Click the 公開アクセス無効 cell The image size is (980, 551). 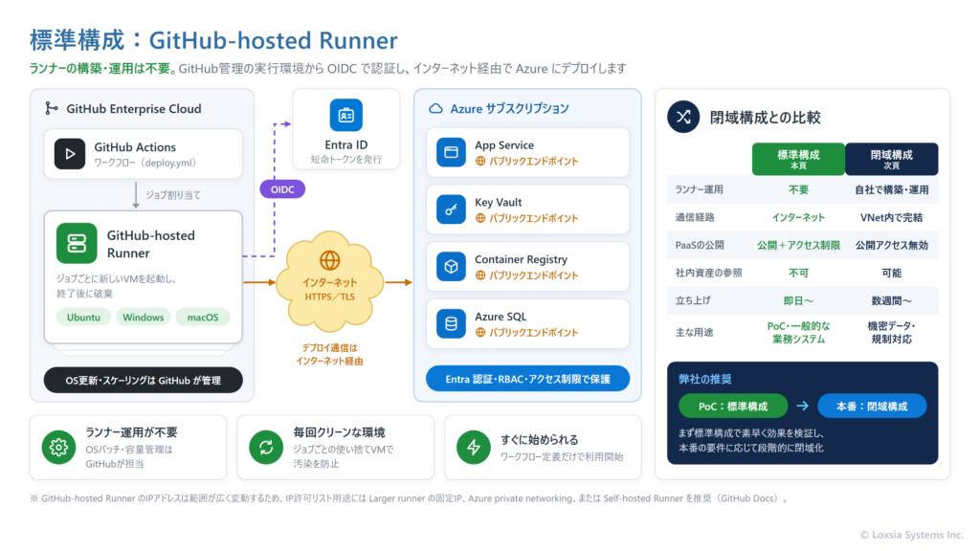pyautogui.click(x=891, y=245)
